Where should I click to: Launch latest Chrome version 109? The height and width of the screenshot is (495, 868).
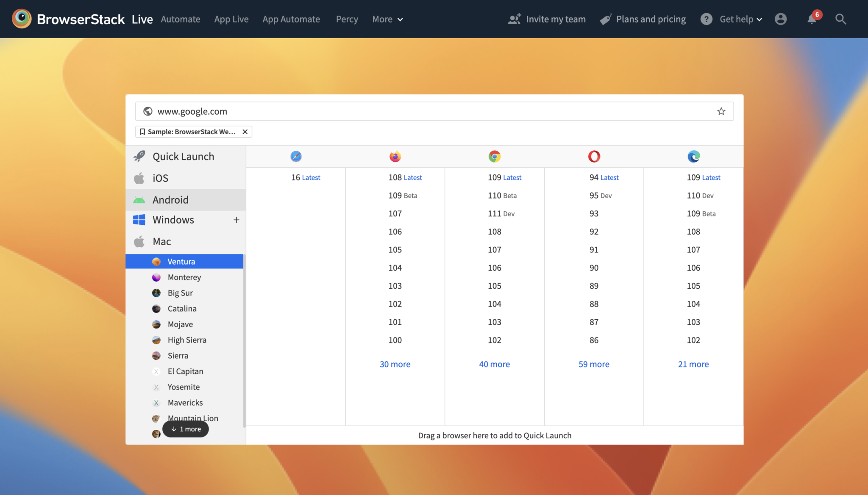(504, 177)
